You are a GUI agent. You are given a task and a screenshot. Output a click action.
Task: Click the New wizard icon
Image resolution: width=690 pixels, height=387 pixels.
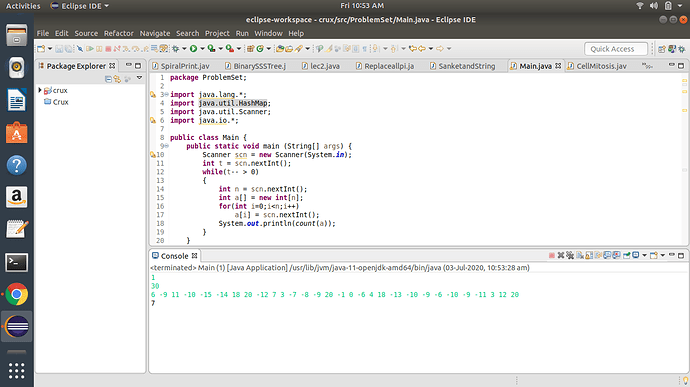[40, 48]
